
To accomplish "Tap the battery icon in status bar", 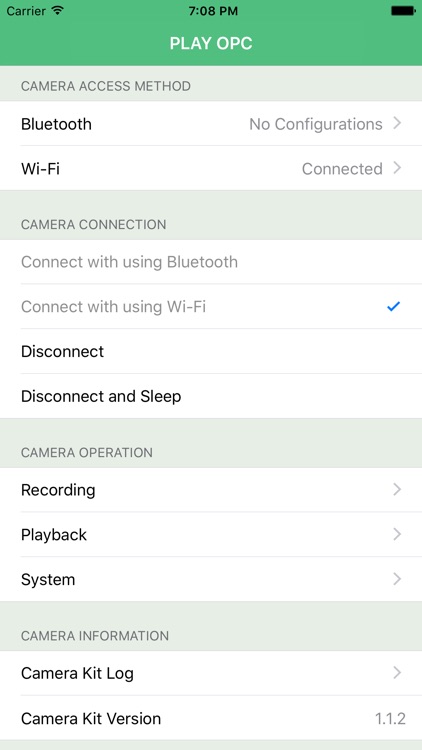I will click(403, 11).
